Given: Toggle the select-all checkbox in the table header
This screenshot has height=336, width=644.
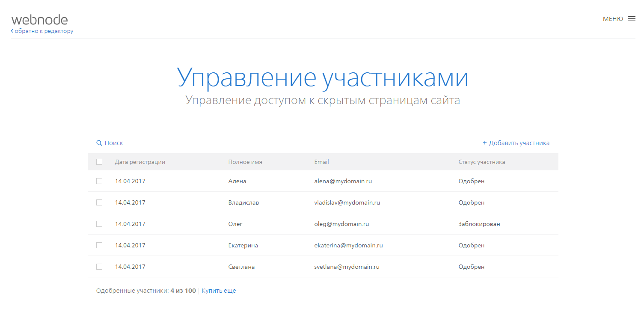Looking at the screenshot, I should pos(99,162).
